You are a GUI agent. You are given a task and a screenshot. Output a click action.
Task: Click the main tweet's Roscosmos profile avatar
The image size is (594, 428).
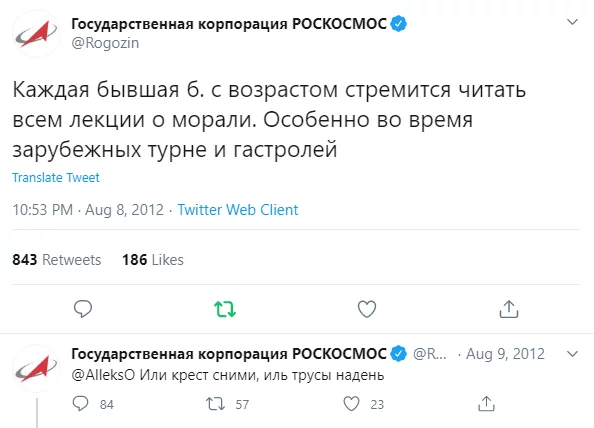point(36,33)
